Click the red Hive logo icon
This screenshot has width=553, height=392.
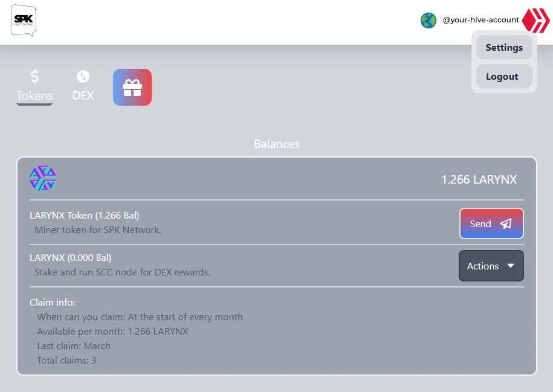535,20
